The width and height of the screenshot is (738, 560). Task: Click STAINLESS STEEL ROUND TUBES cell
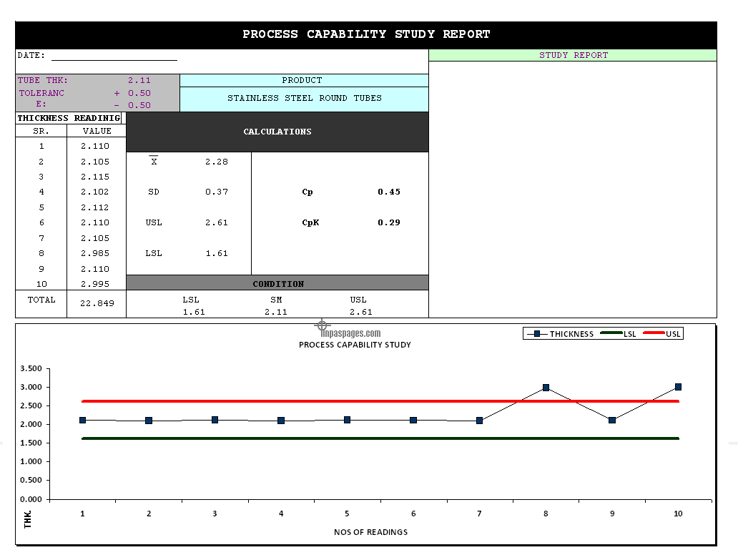[x=304, y=99]
